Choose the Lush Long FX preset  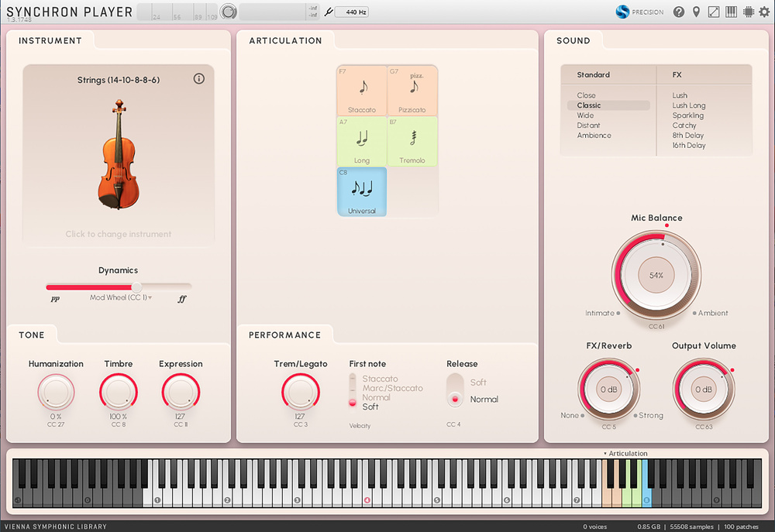click(688, 105)
